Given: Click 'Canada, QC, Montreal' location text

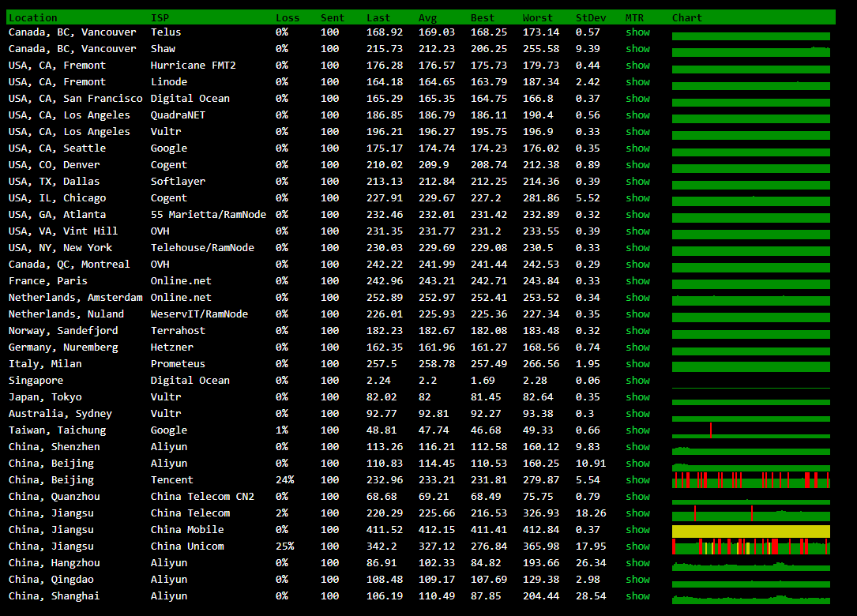Looking at the screenshot, I should coord(70,265).
